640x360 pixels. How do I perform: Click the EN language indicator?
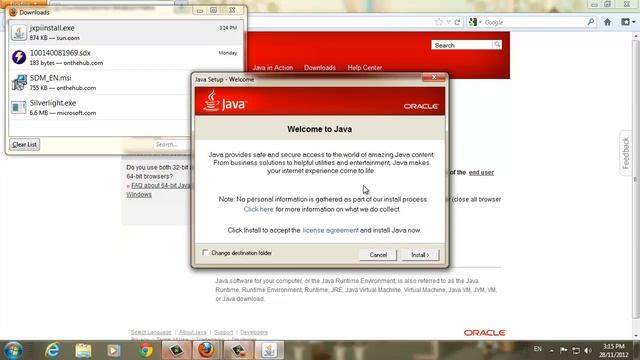pos(538,349)
